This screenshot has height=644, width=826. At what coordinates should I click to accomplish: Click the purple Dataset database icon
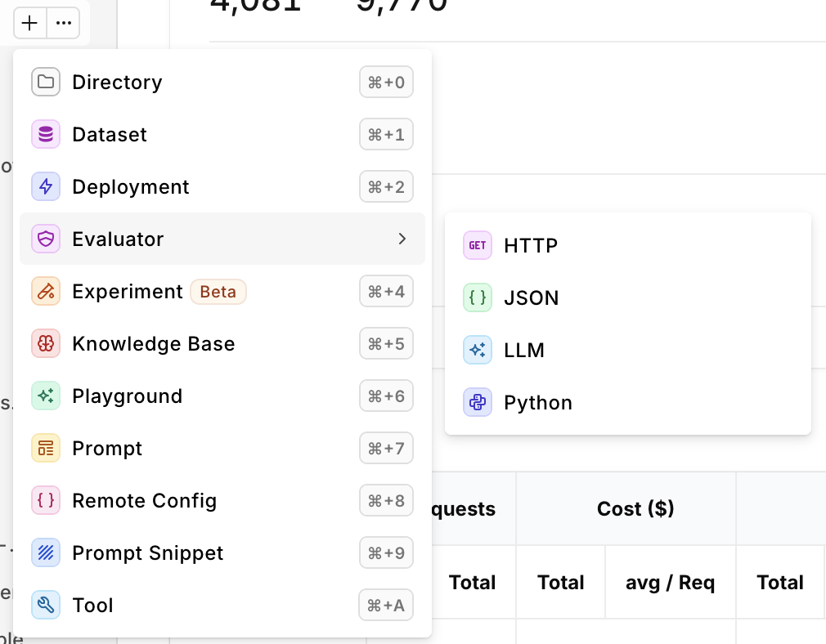[x=46, y=134]
